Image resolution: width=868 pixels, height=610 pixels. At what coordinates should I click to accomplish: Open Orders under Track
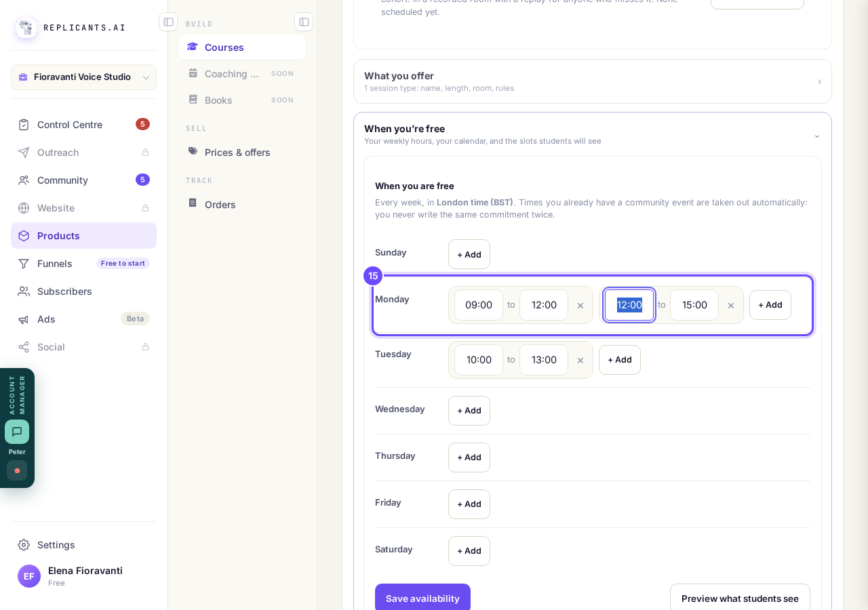click(242, 205)
